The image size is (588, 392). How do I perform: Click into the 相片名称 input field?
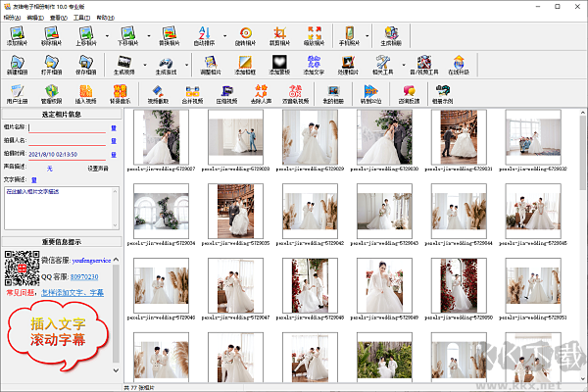click(x=69, y=126)
